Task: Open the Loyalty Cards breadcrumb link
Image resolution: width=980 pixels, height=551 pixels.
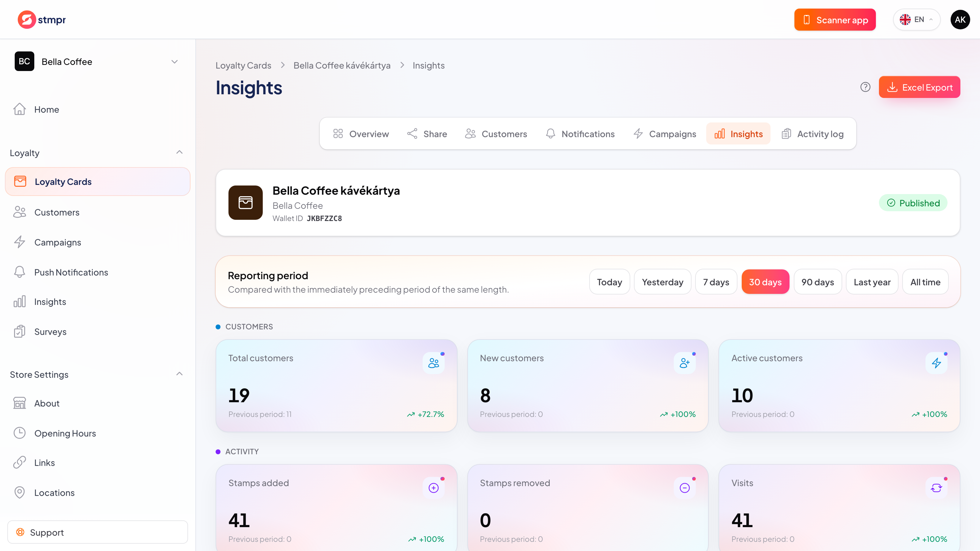Action: tap(243, 66)
